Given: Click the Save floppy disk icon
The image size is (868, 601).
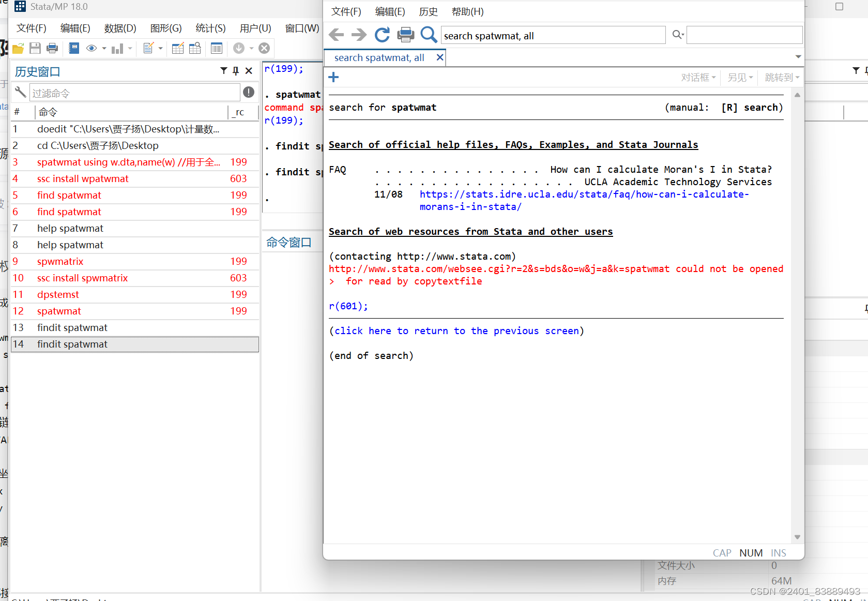Looking at the screenshot, I should coord(35,49).
